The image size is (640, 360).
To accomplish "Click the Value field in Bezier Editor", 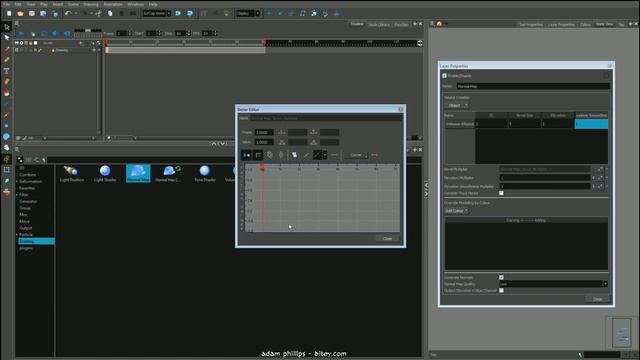I will (x=264, y=142).
